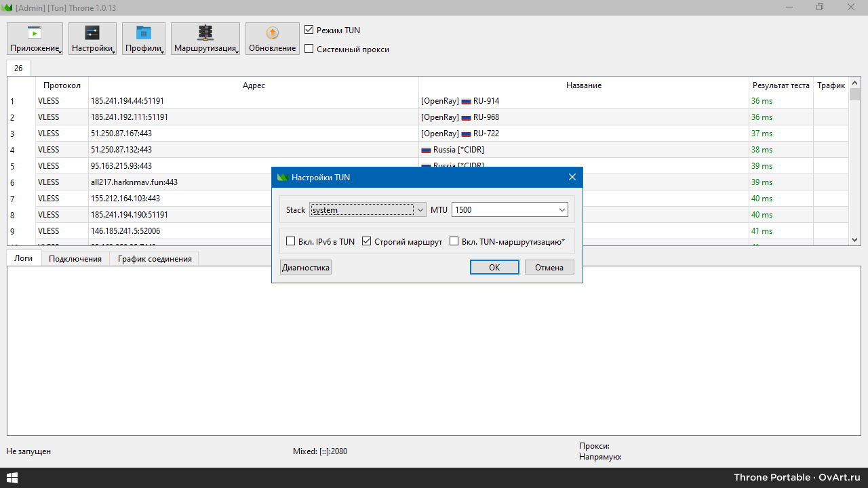
Task: Click the Throne logo in dialog title
Action: [283, 178]
